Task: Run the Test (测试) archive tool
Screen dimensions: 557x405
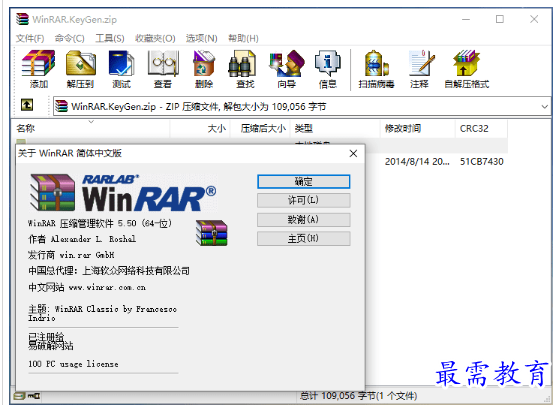Action: pyautogui.click(x=121, y=69)
